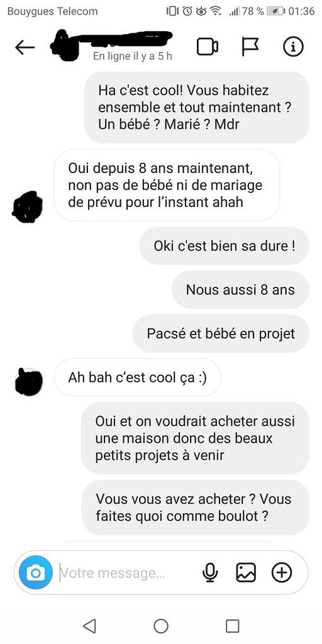Tap Android back triangle navigation button
The image size is (322, 644).
(89, 626)
